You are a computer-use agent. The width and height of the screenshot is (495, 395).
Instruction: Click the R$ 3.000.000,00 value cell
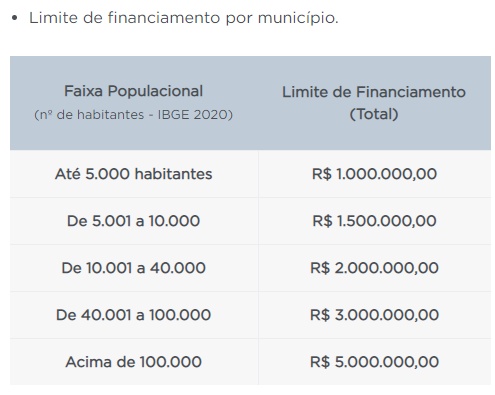pyautogui.click(x=374, y=315)
